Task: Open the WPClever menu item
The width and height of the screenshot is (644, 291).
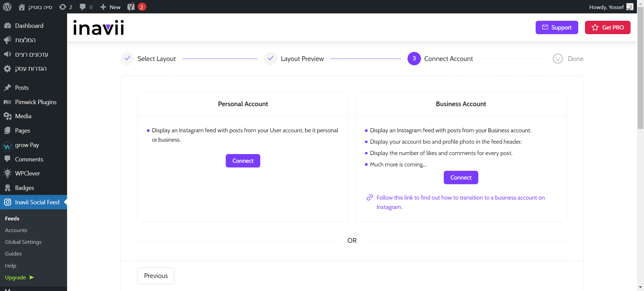Action: pyautogui.click(x=34, y=173)
